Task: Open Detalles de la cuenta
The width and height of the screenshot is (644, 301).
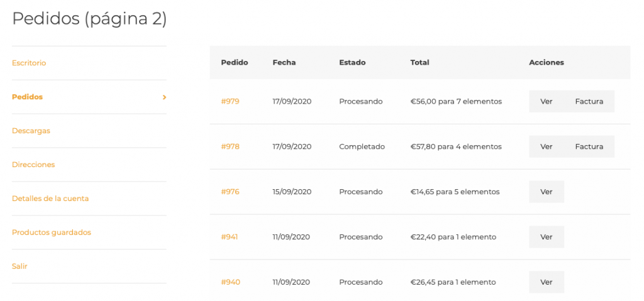Action: point(50,199)
